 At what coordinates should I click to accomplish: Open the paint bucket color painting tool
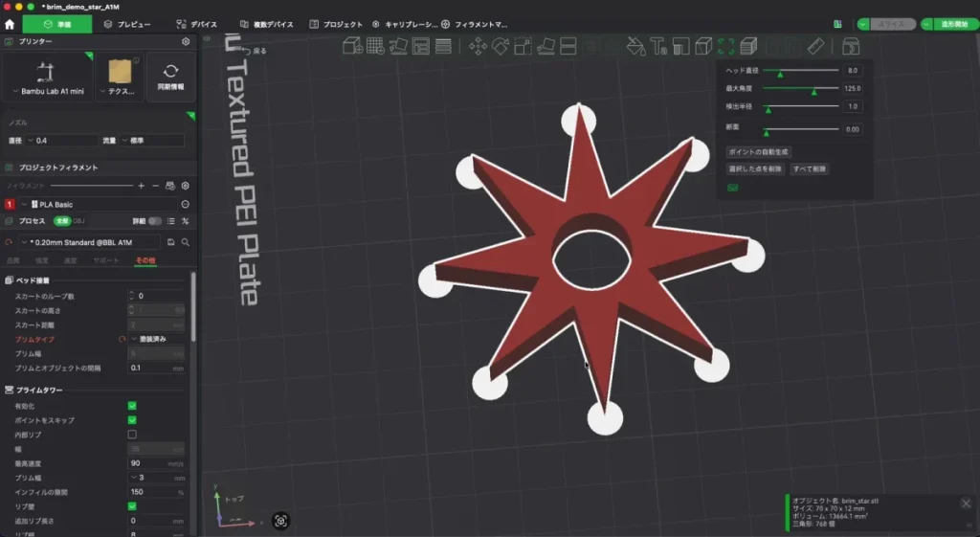pyautogui.click(x=635, y=46)
